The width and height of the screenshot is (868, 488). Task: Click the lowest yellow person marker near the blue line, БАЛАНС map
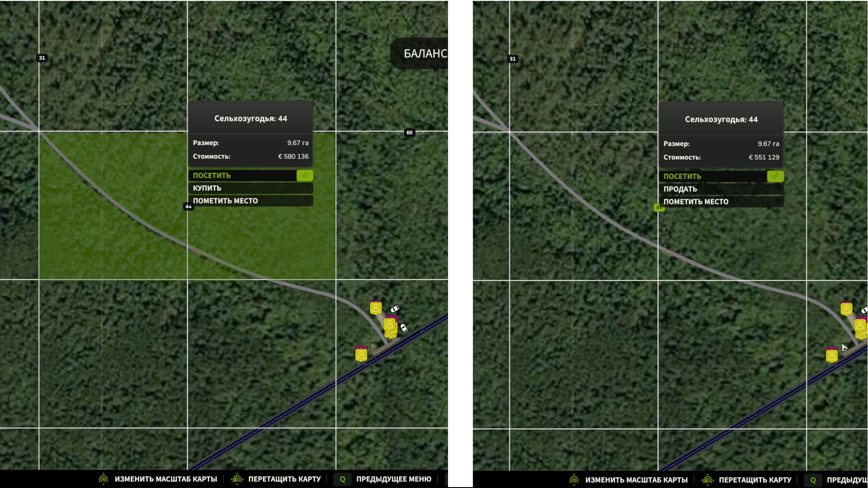click(x=361, y=354)
